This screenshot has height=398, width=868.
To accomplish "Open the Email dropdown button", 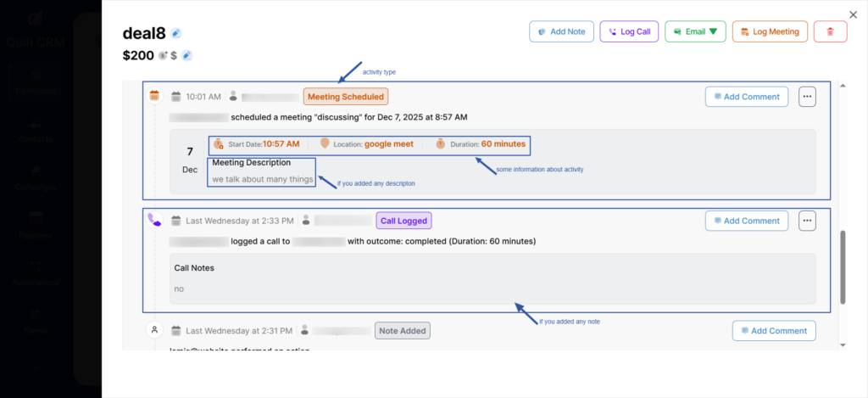I will click(694, 31).
